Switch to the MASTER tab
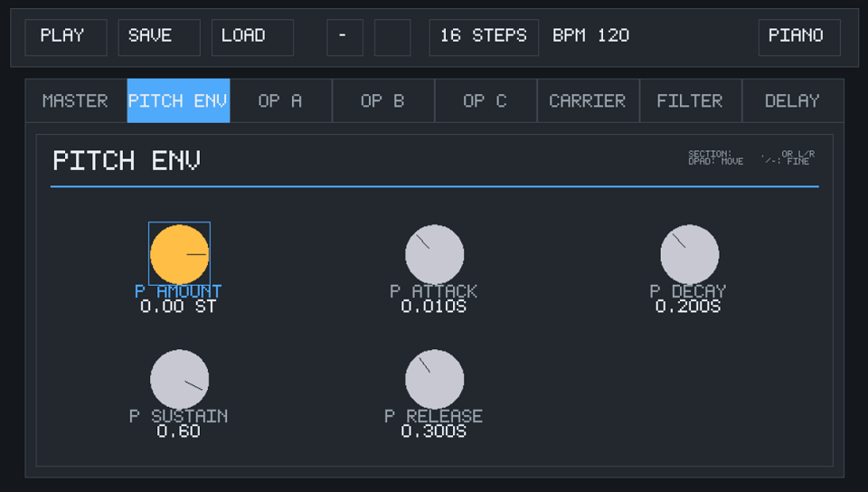The image size is (868, 492). [76, 100]
